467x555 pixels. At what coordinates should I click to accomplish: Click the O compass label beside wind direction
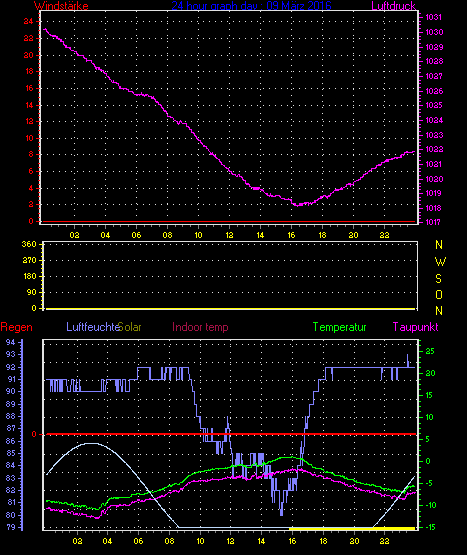coord(439,294)
